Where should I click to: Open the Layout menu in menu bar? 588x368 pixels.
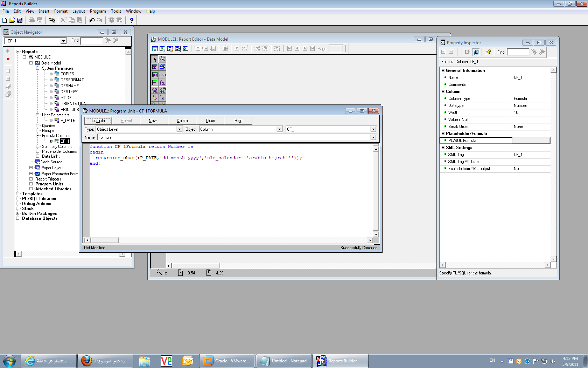coord(78,11)
